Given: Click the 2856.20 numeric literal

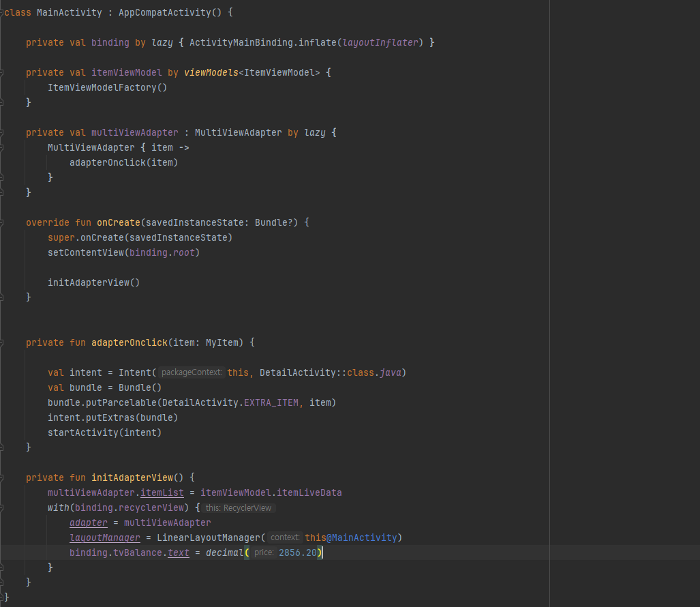Looking at the screenshot, I should (x=298, y=552).
